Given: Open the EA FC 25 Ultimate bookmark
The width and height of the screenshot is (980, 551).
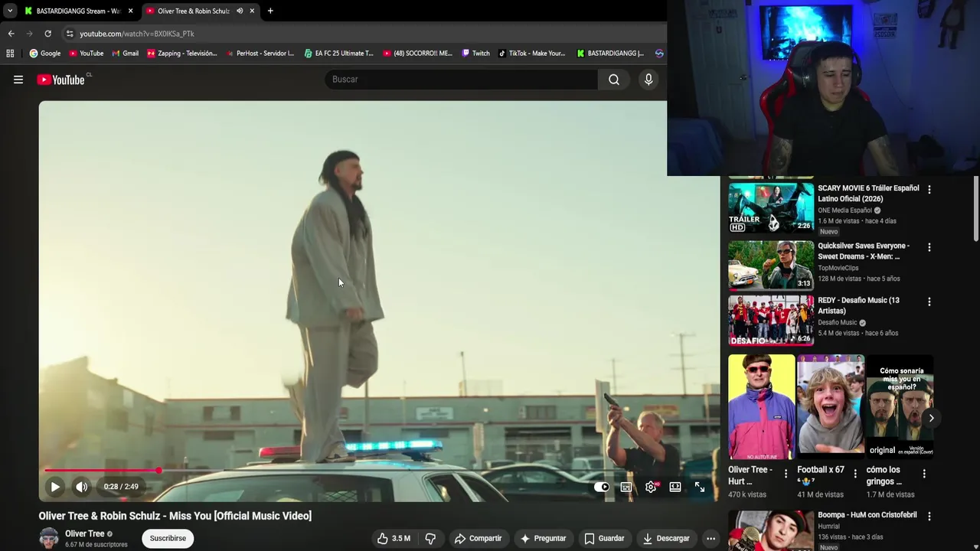Looking at the screenshot, I should point(339,54).
